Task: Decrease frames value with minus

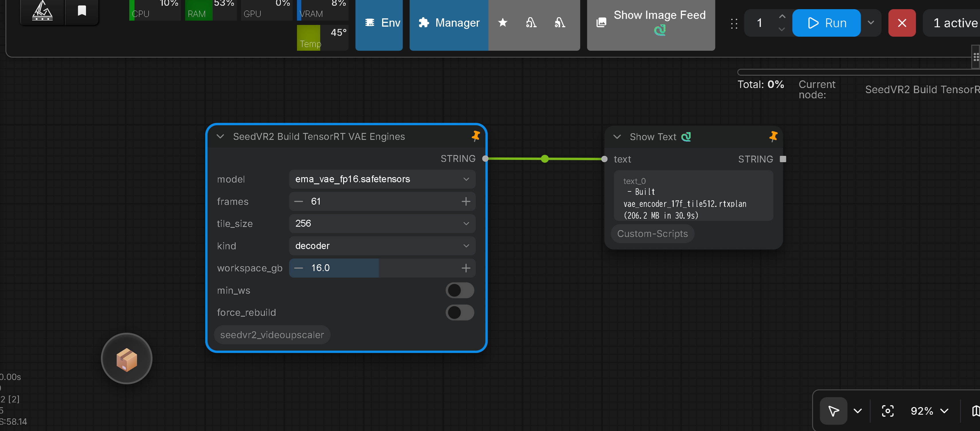Action: coord(299,202)
